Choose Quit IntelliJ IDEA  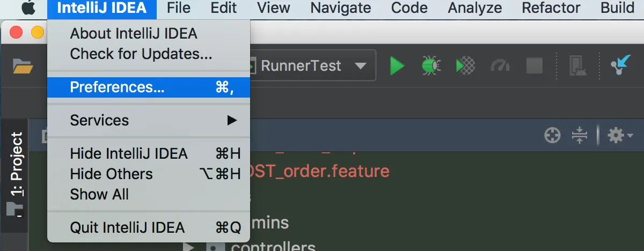point(149,227)
